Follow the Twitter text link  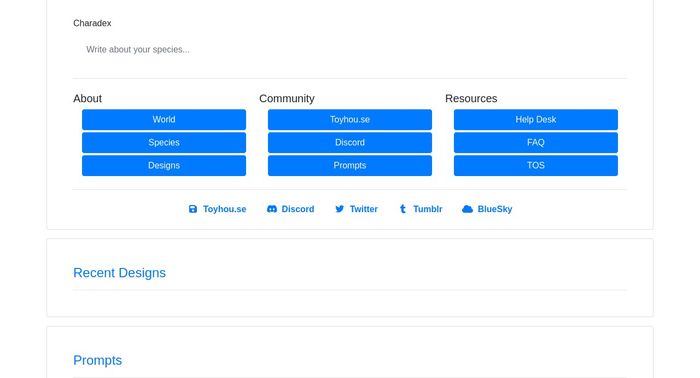(363, 209)
